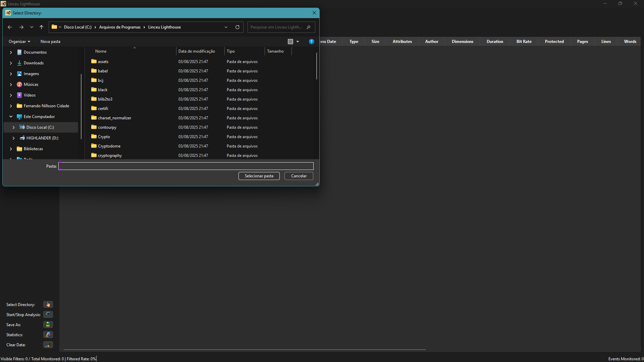644x362 pixels.
Task: Navigate back in the file dialog
Action: (10, 27)
